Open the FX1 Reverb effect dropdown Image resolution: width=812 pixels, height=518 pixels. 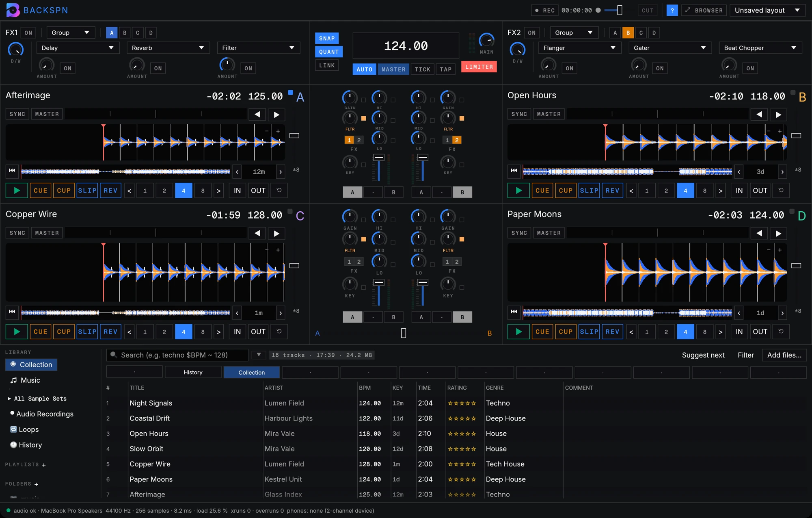(x=168, y=48)
